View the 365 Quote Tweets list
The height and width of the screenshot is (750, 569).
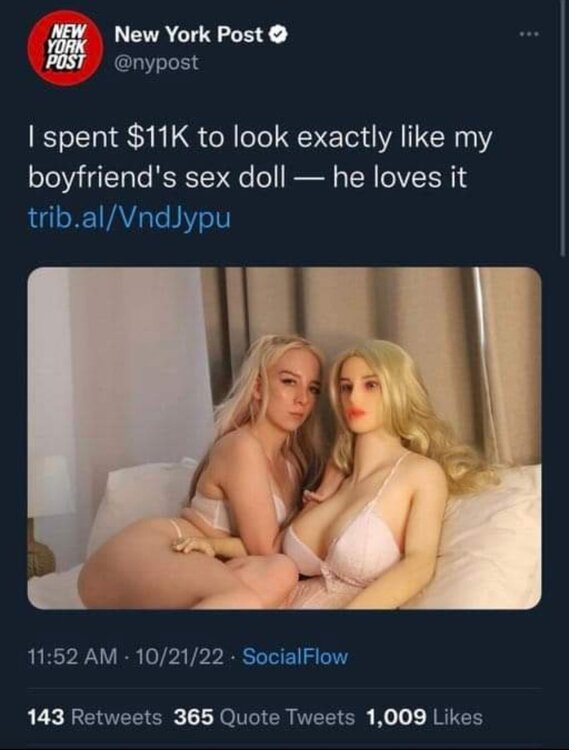coord(264,717)
